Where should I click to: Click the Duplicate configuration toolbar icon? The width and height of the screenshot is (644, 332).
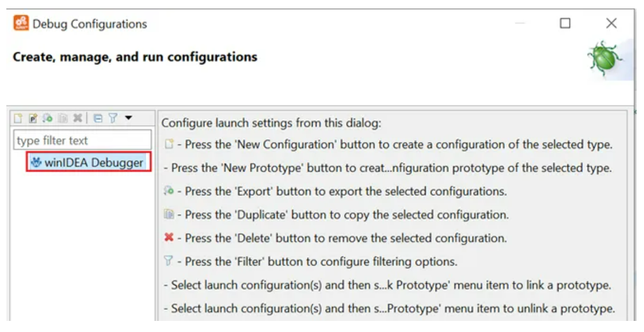coord(63,118)
